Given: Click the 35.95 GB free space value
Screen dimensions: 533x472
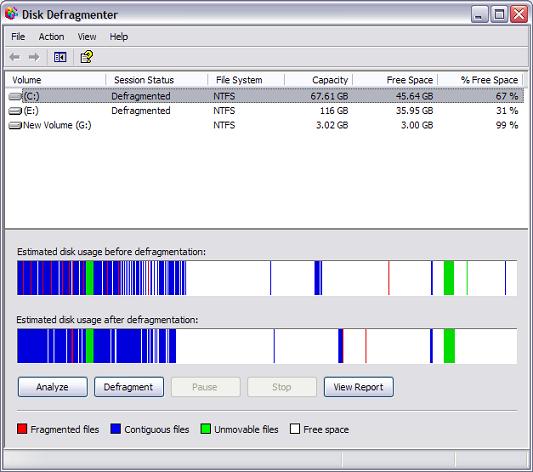Looking at the screenshot, I should point(414,111).
